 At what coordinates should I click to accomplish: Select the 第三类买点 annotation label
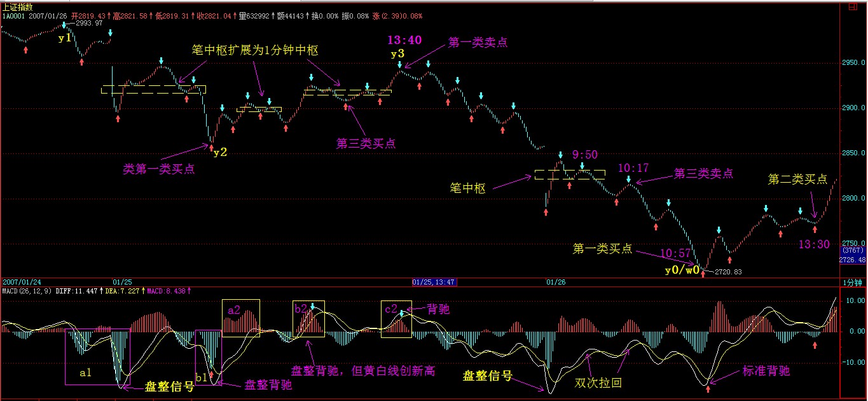click(366, 144)
